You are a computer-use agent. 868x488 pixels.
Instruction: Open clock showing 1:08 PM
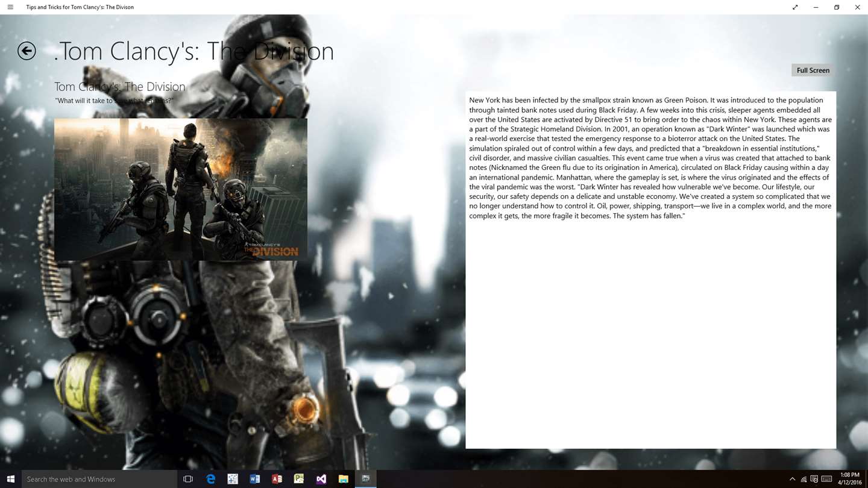(x=849, y=479)
